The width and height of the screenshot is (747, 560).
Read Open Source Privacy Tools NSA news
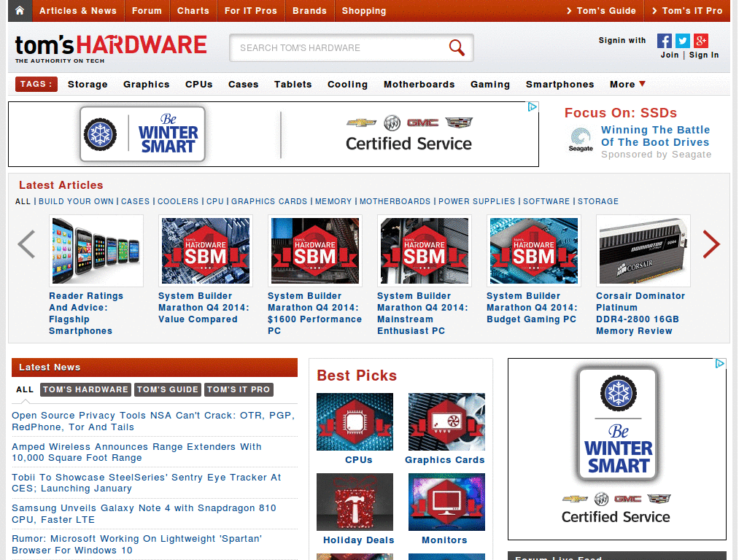(153, 421)
